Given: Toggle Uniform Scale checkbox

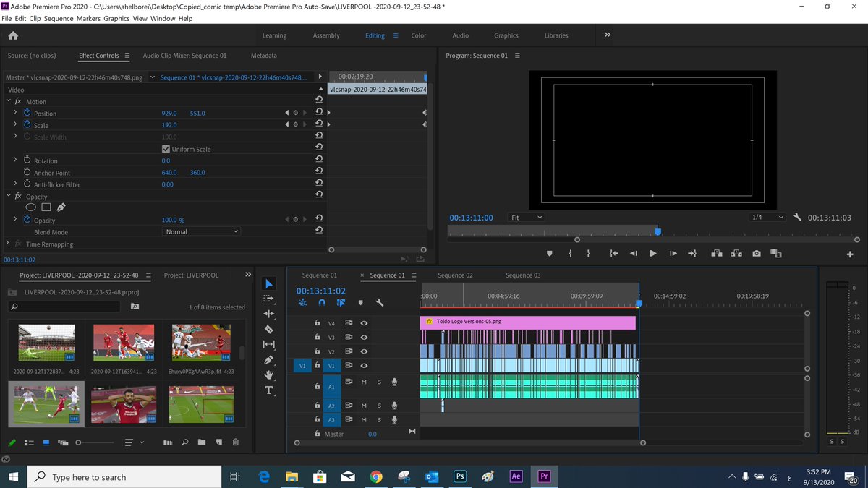Looking at the screenshot, I should pyautogui.click(x=166, y=149).
